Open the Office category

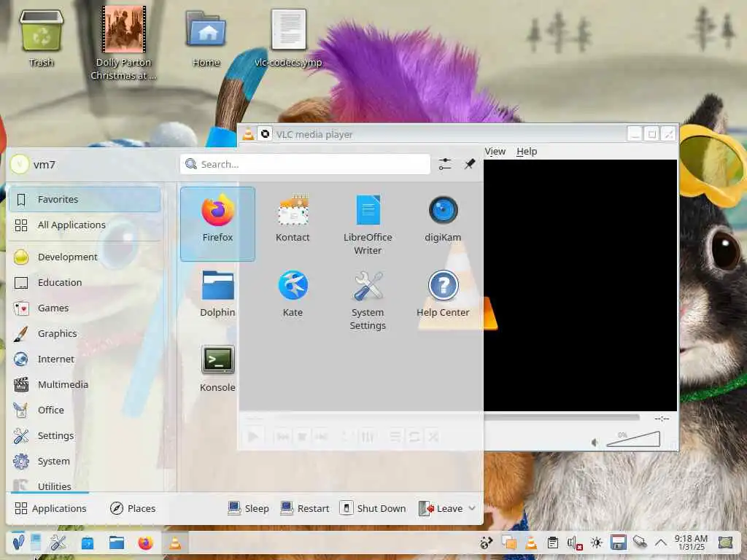(x=85, y=410)
